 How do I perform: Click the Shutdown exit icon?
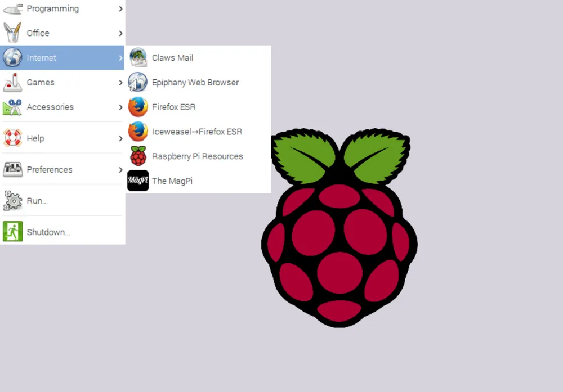tap(12, 231)
